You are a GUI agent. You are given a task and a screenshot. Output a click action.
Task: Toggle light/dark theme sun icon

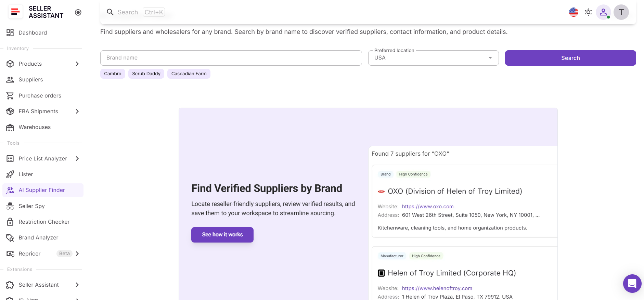click(x=588, y=12)
